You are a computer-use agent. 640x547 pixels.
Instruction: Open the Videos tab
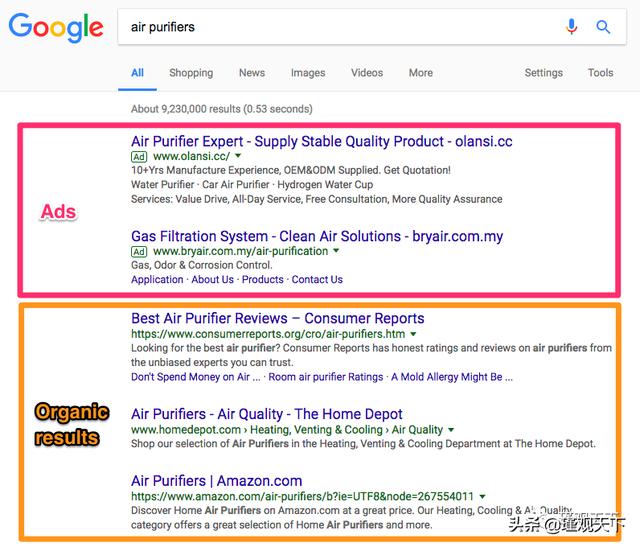pyautogui.click(x=367, y=73)
